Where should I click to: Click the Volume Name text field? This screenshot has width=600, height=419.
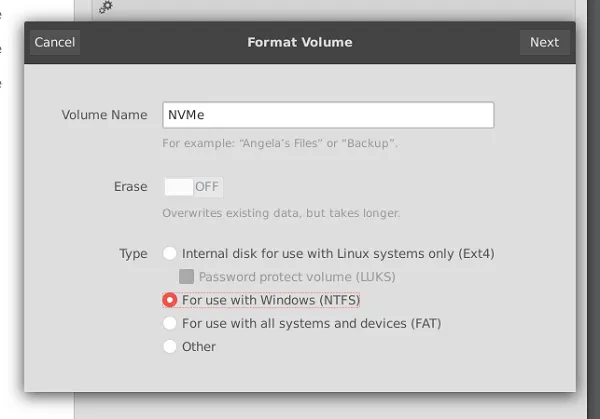coord(328,115)
